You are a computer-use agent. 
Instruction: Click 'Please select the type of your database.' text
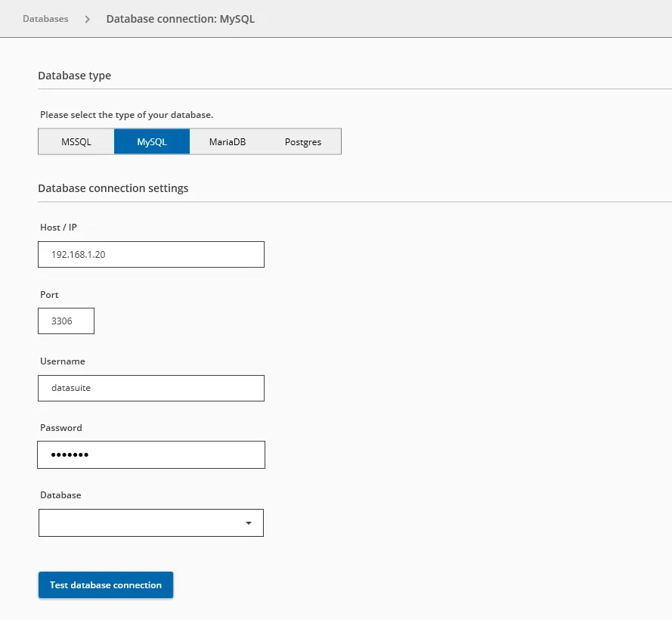pyautogui.click(x=127, y=115)
